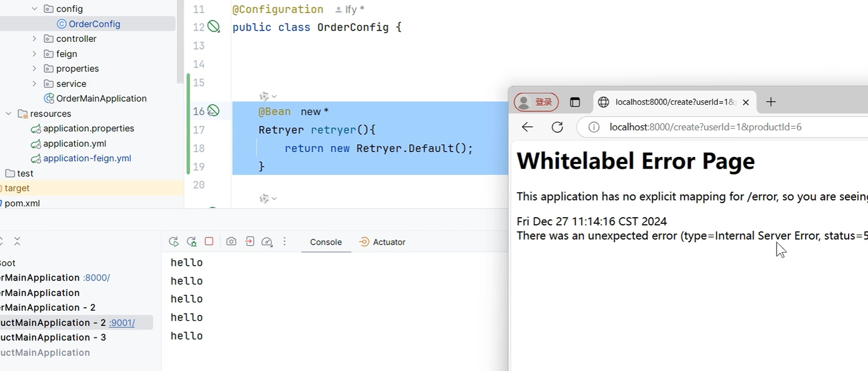Open the three-dot more actions menu

tap(285, 242)
